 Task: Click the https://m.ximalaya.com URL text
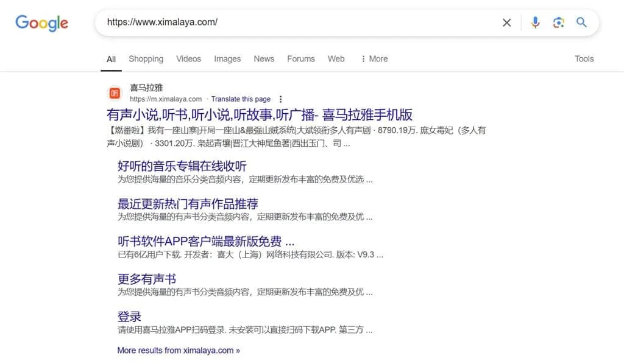coord(166,99)
